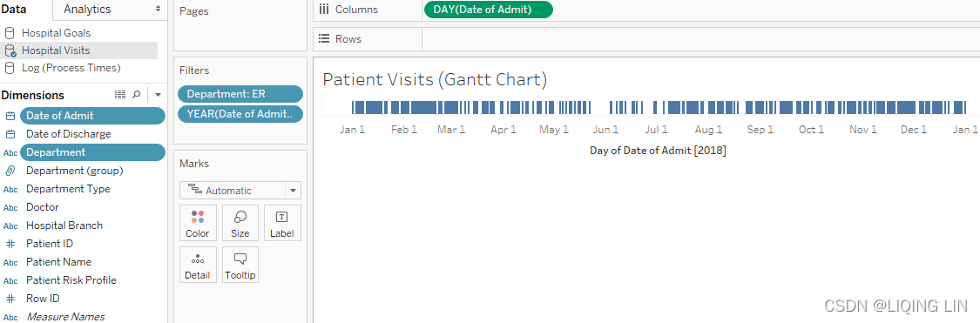The image size is (980, 323).
Task: Select the DAY(Date of Admit) pill
Action: 488,10
